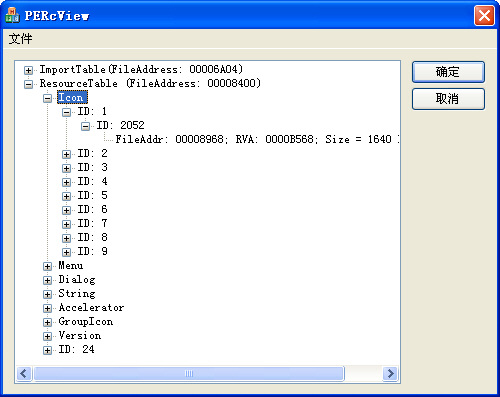The image size is (500, 397).
Task: Expand the ID: 4 node
Action: coord(67,182)
